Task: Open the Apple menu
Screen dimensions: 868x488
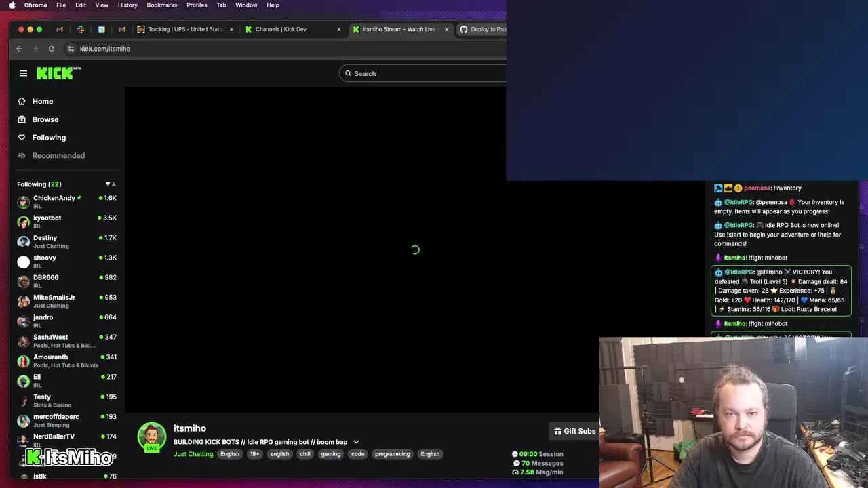Action: pos(12,5)
